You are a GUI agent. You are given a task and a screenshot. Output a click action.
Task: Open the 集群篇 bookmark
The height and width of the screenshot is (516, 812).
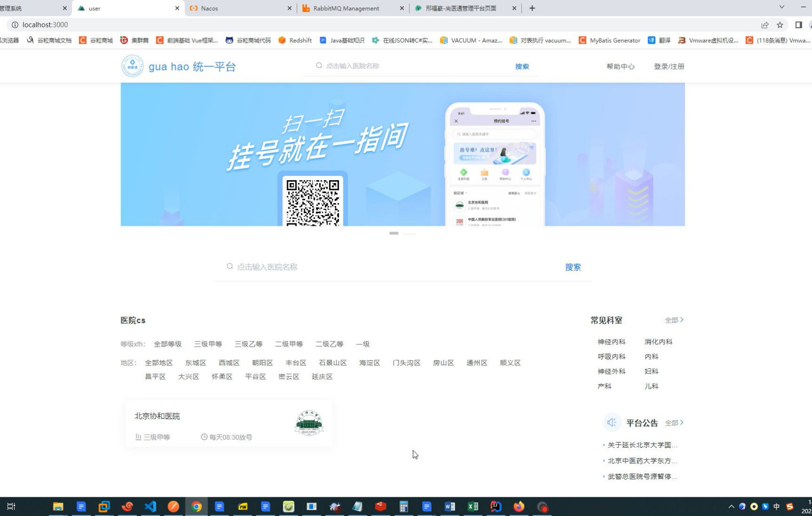pyautogui.click(x=135, y=40)
